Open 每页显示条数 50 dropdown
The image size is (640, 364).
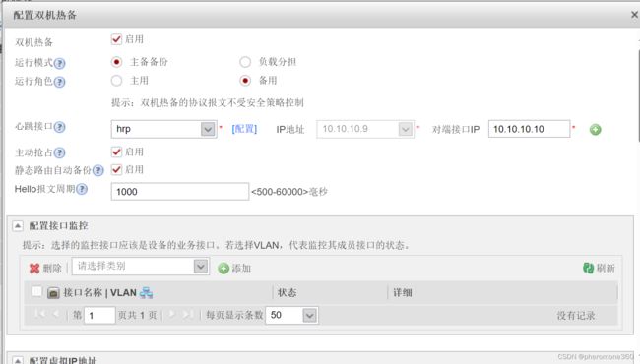[310, 315]
